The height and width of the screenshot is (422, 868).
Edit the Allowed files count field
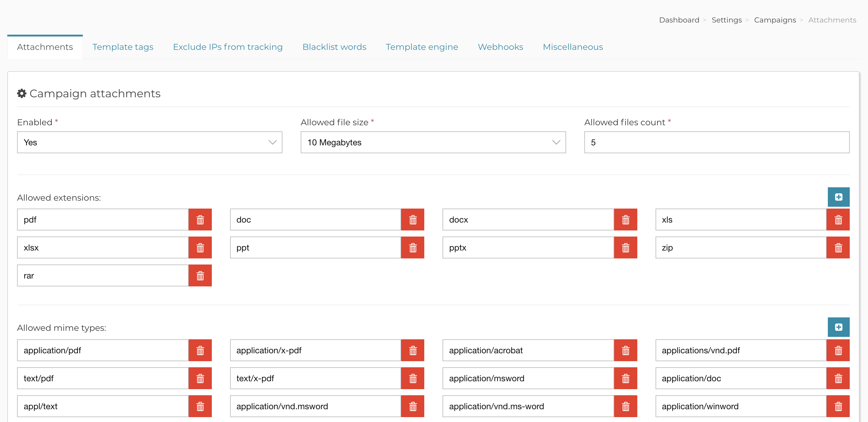717,142
